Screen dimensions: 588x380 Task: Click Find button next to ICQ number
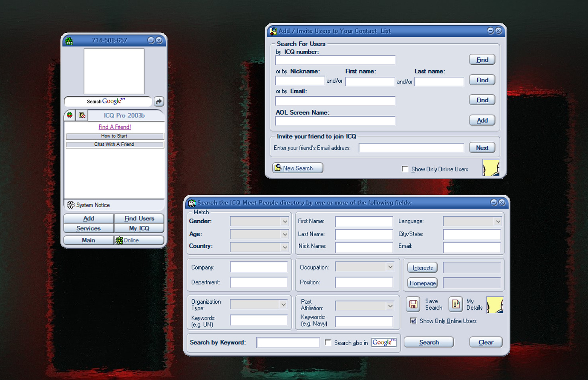point(482,60)
